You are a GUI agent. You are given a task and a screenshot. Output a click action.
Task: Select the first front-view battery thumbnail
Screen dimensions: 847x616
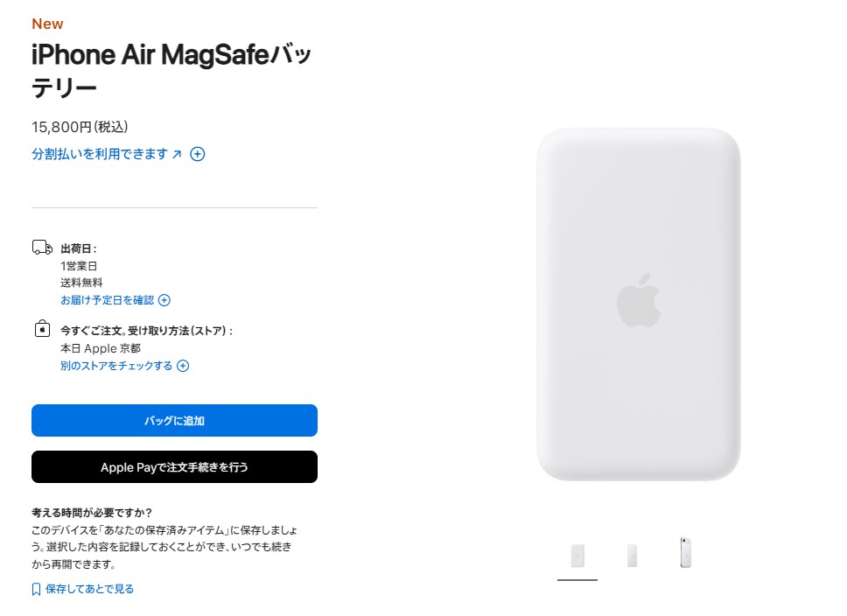[577, 556]
